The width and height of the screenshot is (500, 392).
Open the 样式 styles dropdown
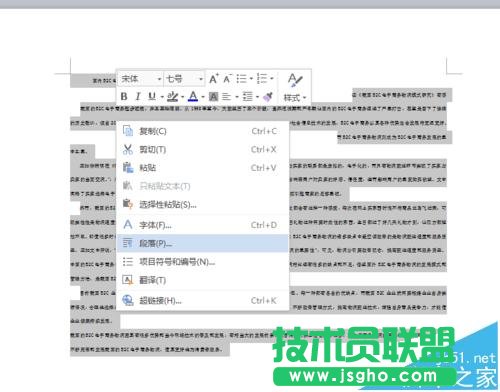[x=295, y=98]
